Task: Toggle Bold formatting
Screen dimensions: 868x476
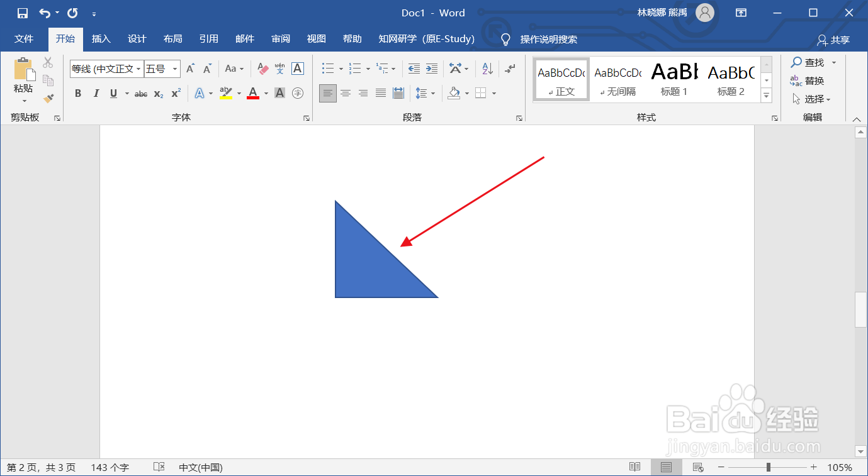Action: (78, 94)
